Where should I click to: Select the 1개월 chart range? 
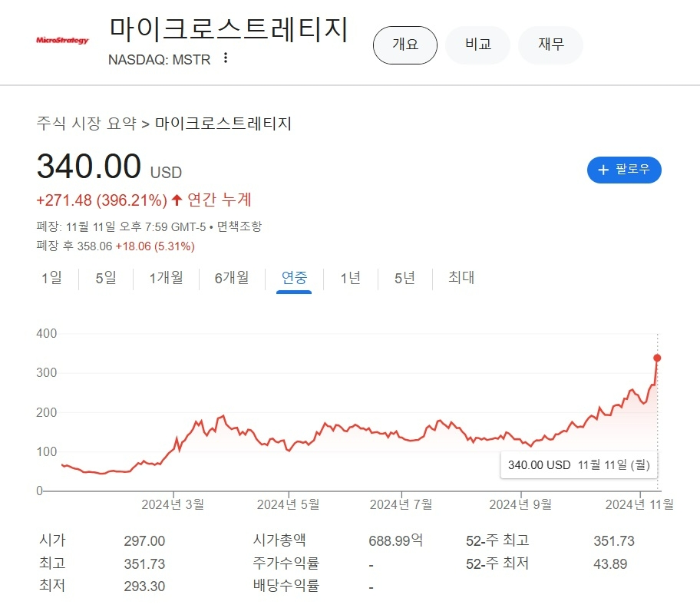pyautogui.click(x=166, y=278)
